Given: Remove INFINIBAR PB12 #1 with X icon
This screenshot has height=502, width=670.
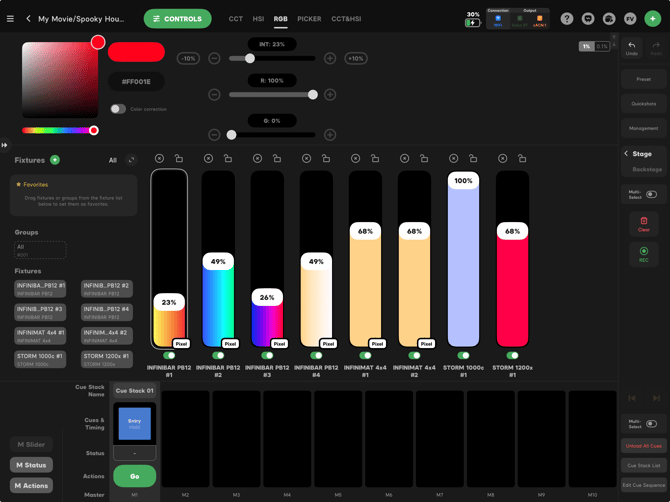Looking at the screenshot, I should click(x=159, y=159).
